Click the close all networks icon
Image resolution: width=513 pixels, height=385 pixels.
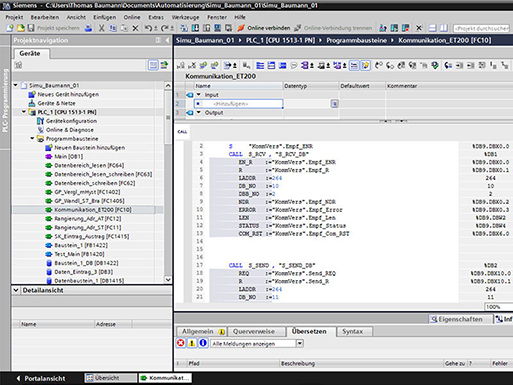coord(271,66)
